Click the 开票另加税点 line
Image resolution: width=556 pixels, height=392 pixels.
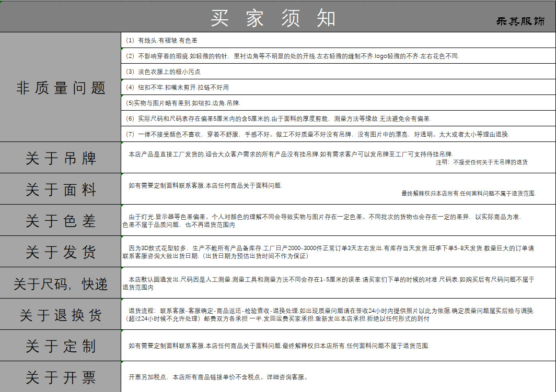coord(218,377)
